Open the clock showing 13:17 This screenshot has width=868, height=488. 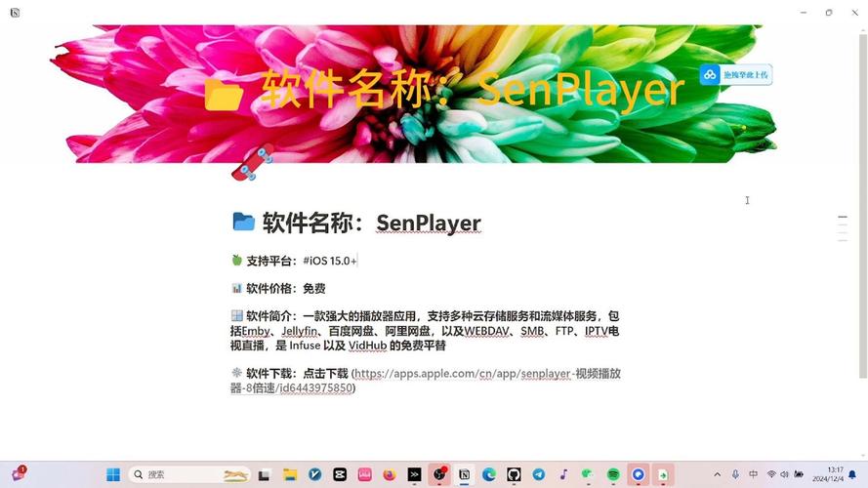[828, 474]
